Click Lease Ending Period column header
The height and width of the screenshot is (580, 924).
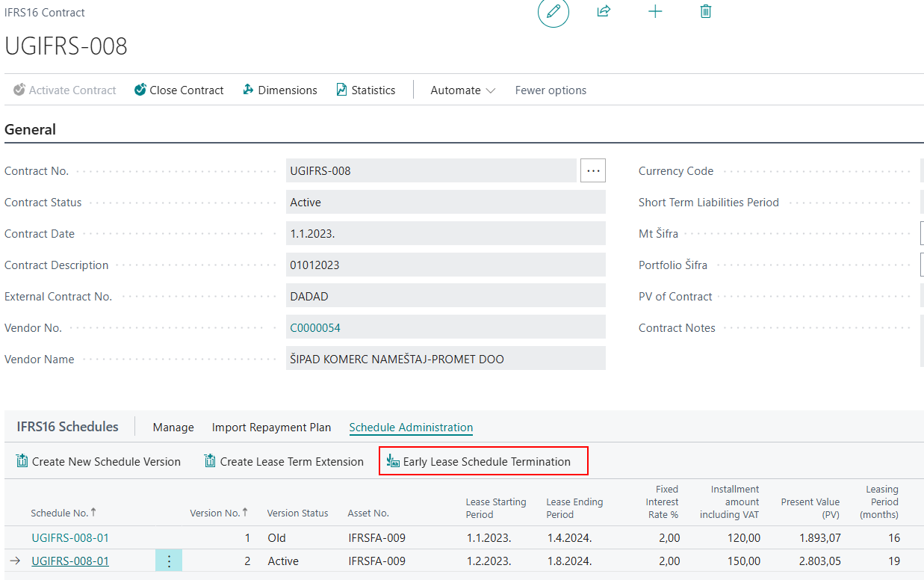pos(574,507)
